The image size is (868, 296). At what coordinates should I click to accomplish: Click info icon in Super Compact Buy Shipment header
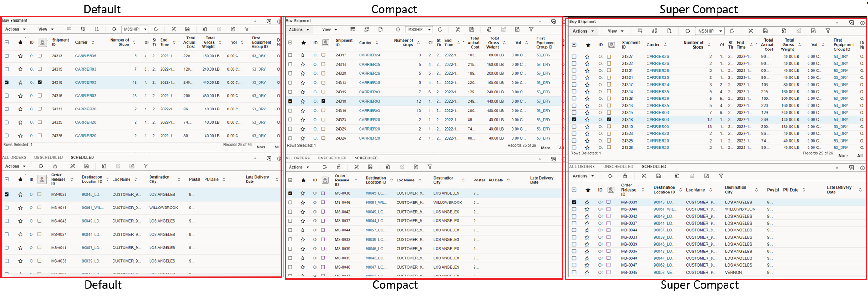(x=863, y=22)
